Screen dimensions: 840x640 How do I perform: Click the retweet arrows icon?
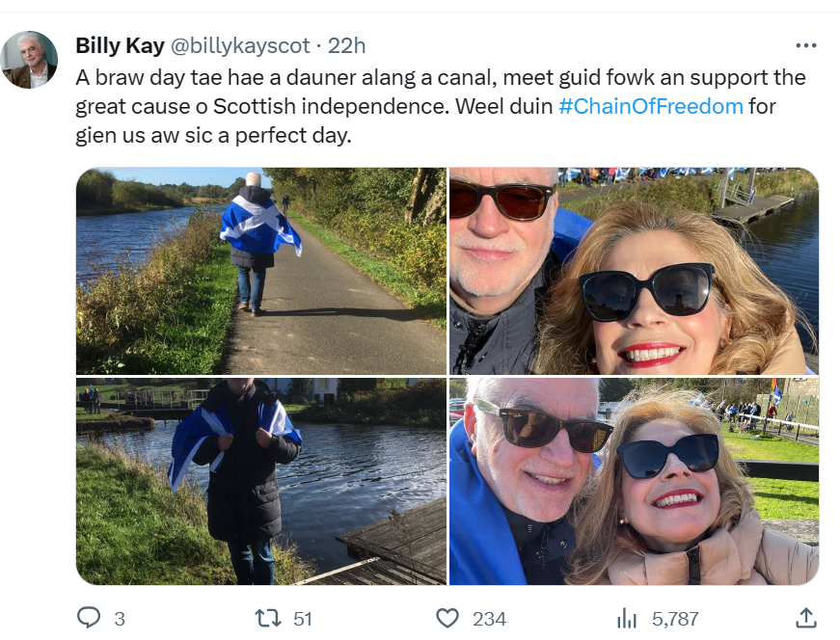pos(267,618)
